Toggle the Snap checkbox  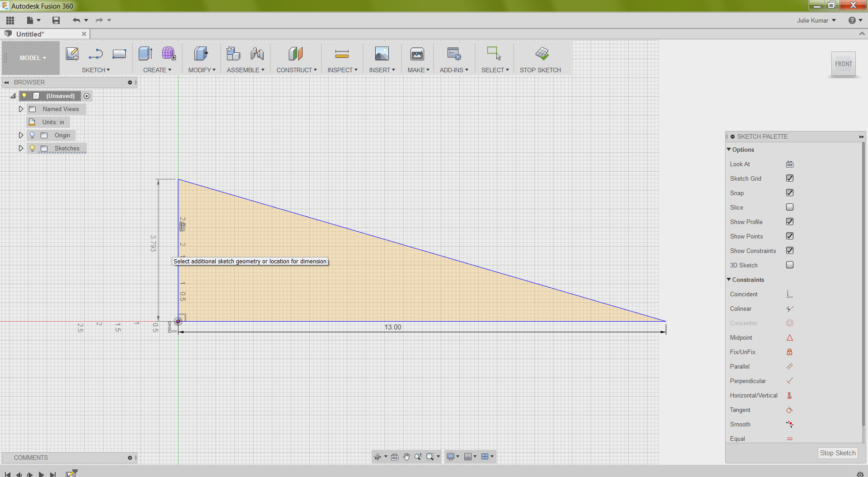pos(790,193)
